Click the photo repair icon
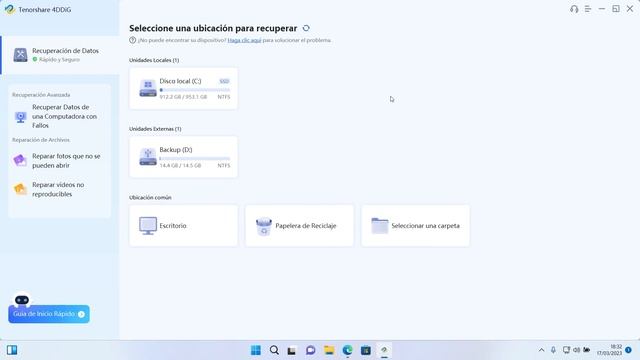 coord(20,160)
